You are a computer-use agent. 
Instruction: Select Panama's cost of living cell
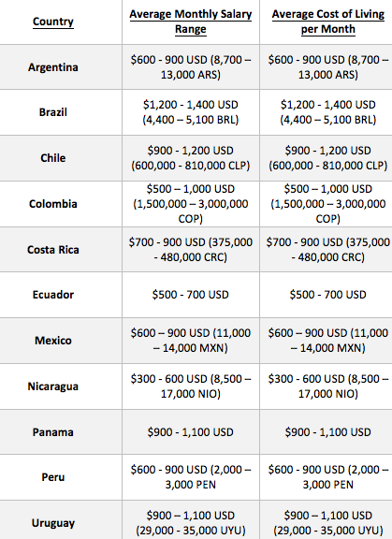(328, 431)
